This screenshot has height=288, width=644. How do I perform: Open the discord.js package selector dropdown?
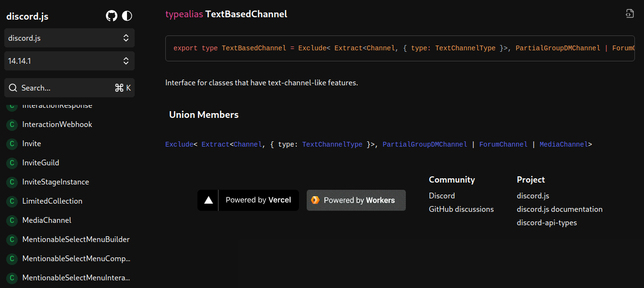coord(69,38)
